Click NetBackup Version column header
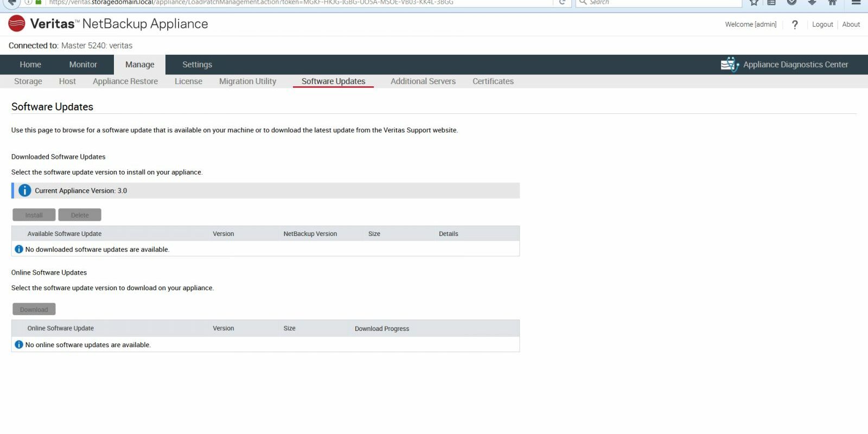This screenshot has width=868, height=434. click(x=310, y=234)
